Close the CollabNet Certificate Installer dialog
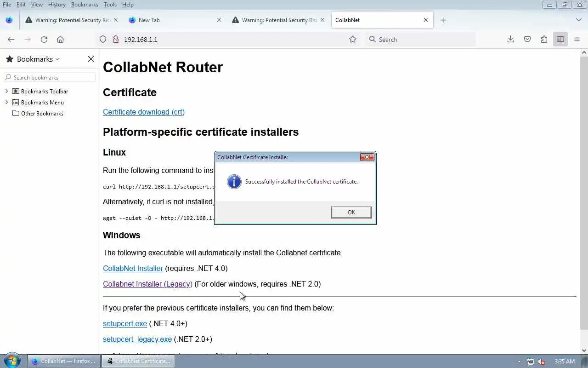This screenshot has height=368, width=588. pyautogui.click(x=367, y=157)
